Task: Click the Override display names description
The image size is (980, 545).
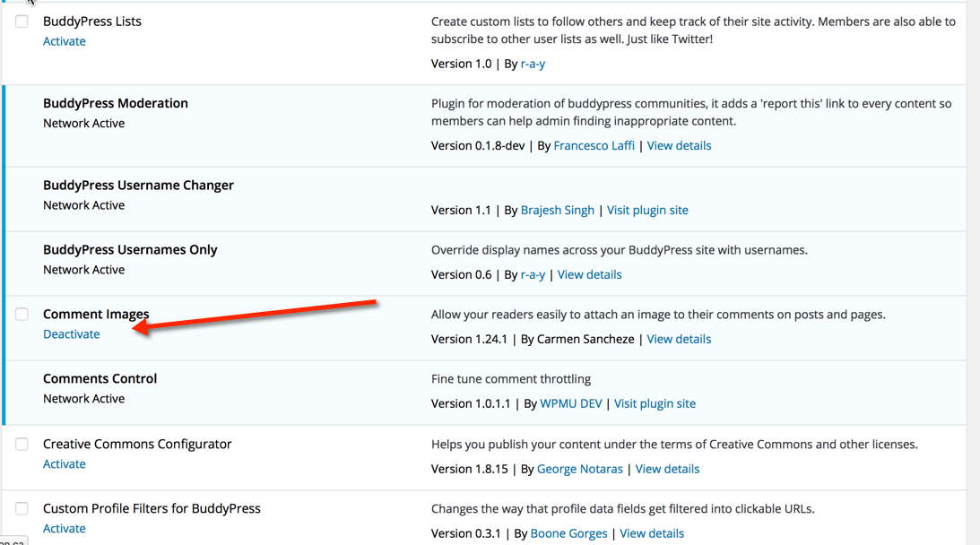Action: (620, 250)
